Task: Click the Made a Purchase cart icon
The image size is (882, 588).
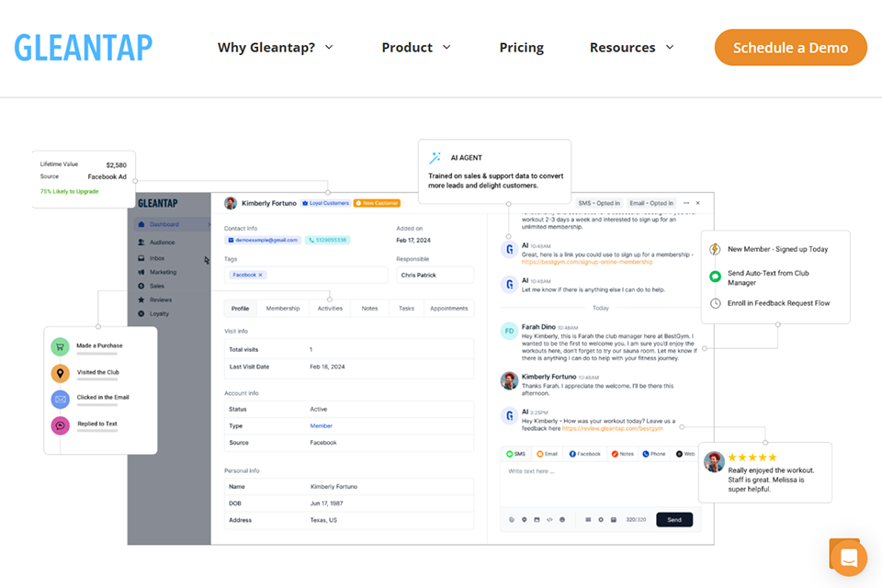Action: [61, 346]
